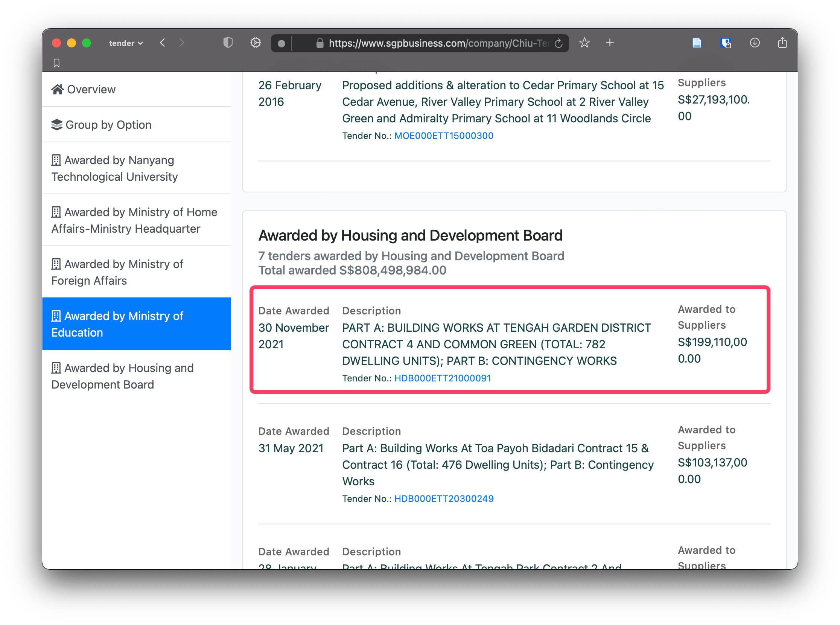Screen dimensions: 840x625
Task: Click the 30 November 2021 date
Action: click(294, 336)
